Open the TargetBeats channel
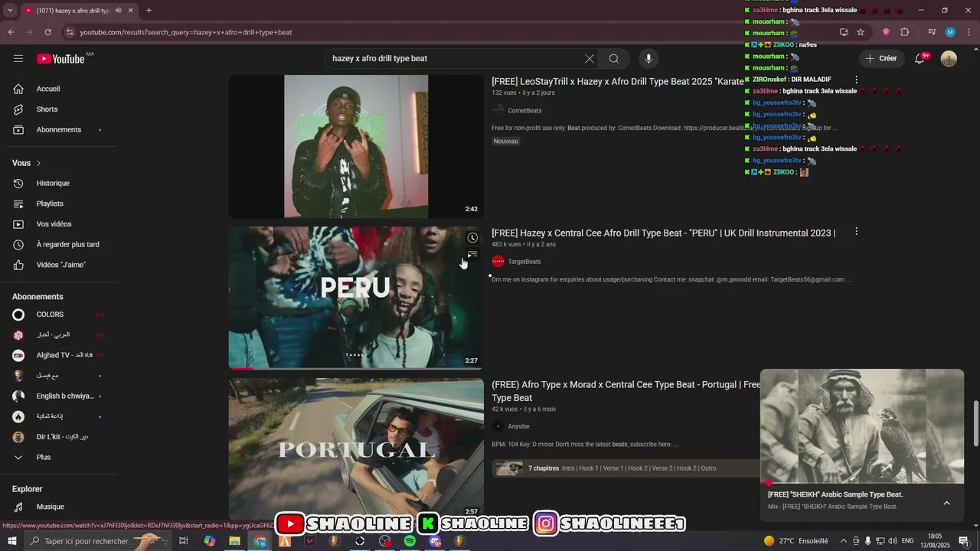 (x=524, y=262)
